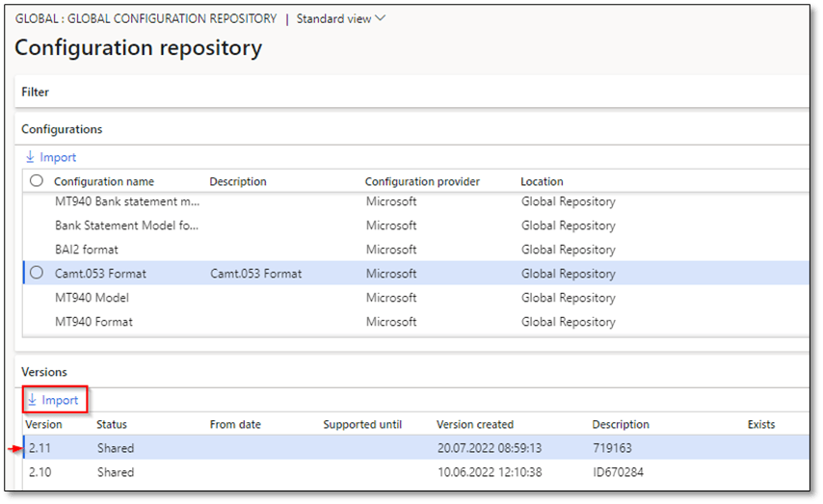Image resolution: width=823 pixels, height=504 pixels.
Task: Click the download arrow icon in Configurations
Action: pyautogui.click(x=31, y=157)
